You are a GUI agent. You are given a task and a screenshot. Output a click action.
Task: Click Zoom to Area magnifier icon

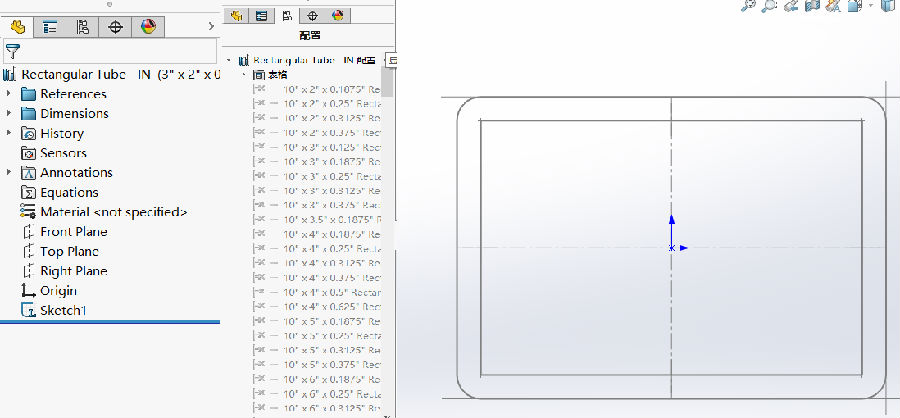coord(769,6)
